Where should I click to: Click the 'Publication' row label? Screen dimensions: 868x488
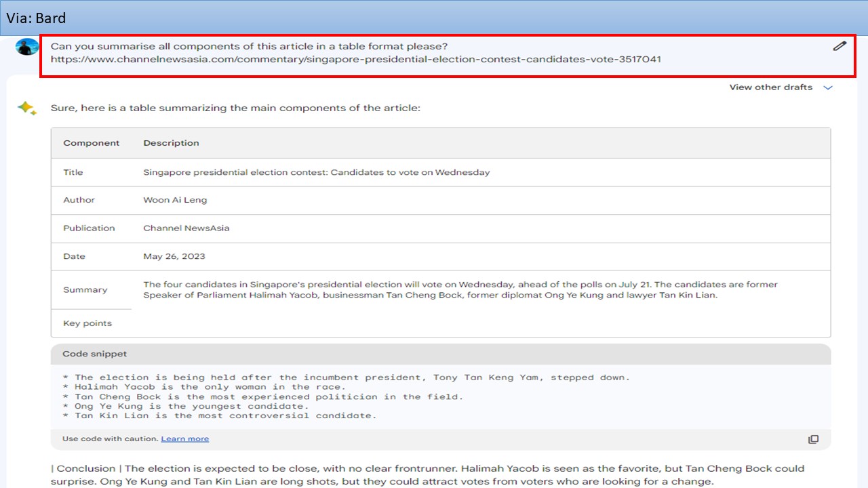click(89, 228)
